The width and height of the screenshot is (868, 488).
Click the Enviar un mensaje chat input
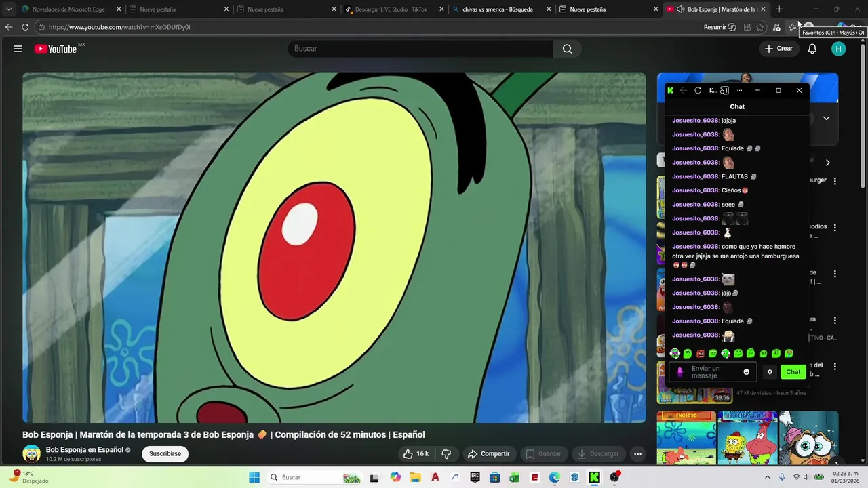coord(713,371)
